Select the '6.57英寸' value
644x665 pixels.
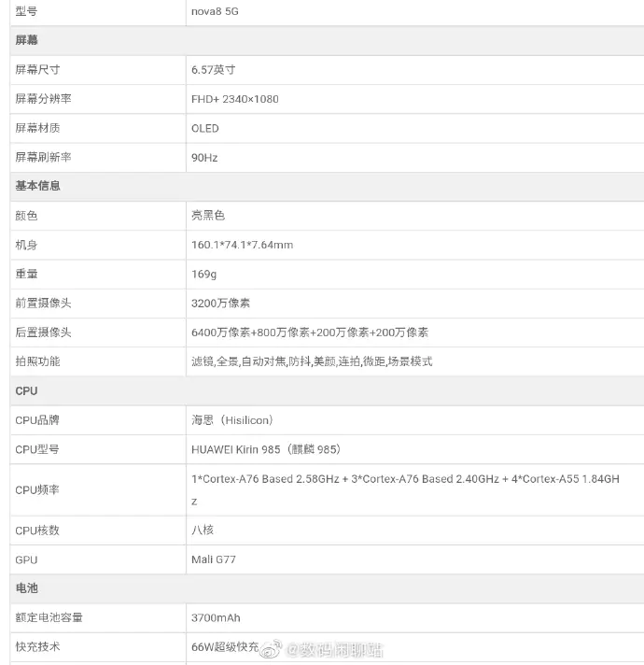pyautogui.click(x=213, y=69)
